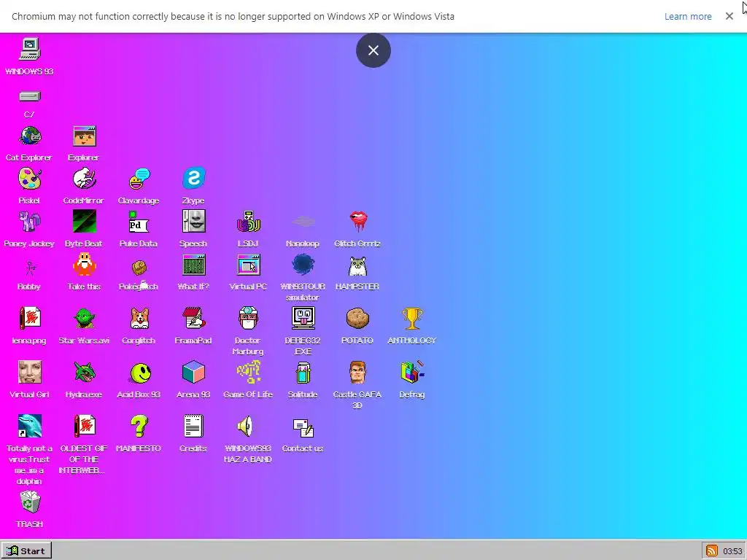Open HAMPSTER icon

pyautogui.click(x=357, y=265)
